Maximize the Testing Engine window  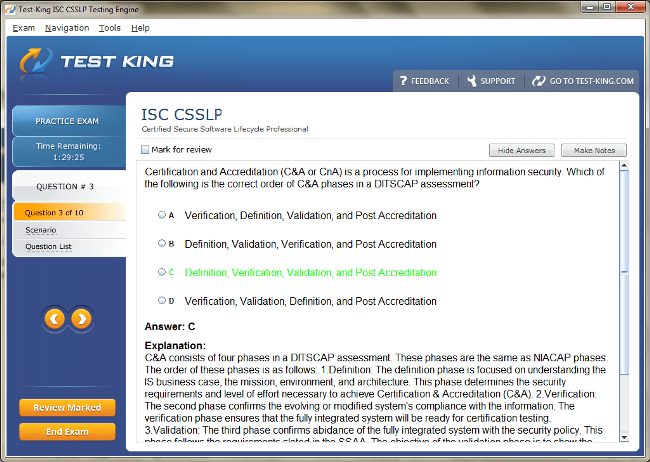coord(607,7)
